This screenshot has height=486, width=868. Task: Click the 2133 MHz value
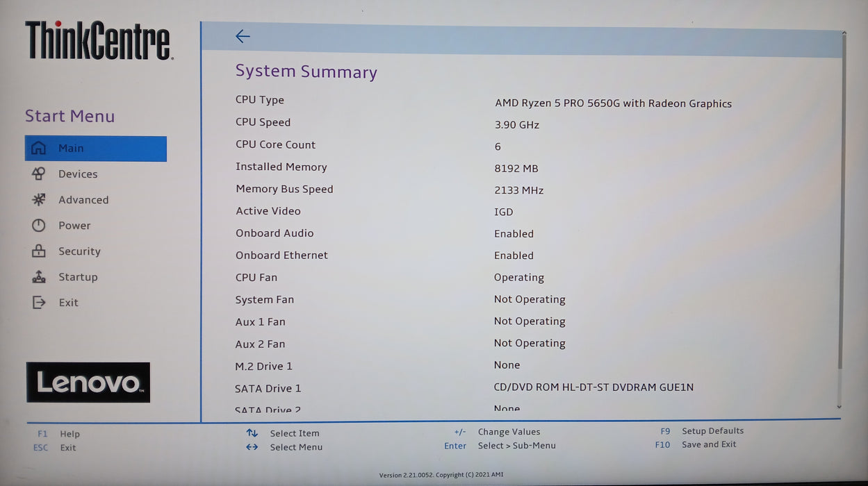pyautogui.click(x=518, y=190)
